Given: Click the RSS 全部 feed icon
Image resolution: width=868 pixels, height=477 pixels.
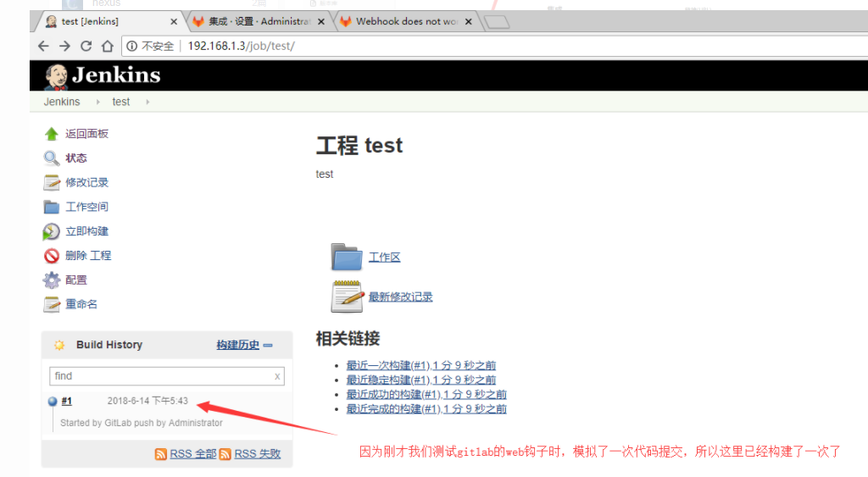Looking at the screenshot, I should point(160,454).
